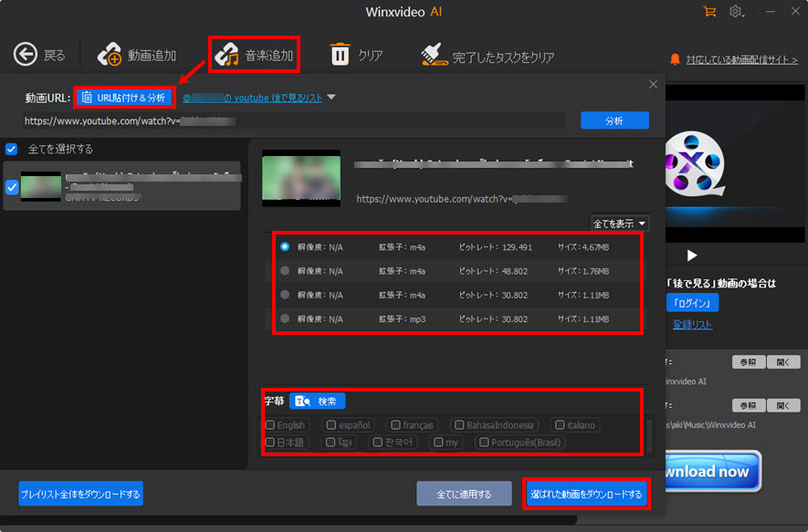Enable 日本語 subtitle checkbox
Image resolution: width=808 pixels, height=532 pixels.
point(270,442)
